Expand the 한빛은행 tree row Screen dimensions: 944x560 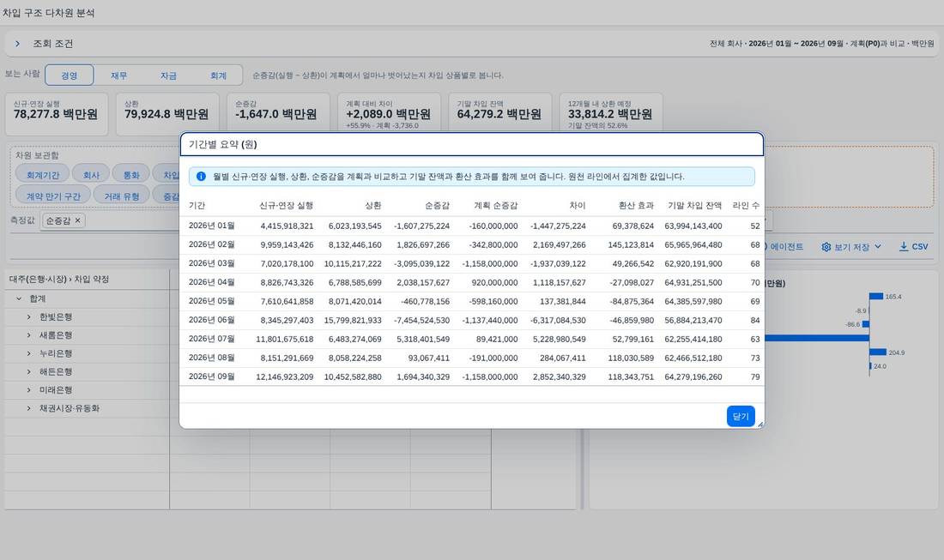(x=28, y=317)
